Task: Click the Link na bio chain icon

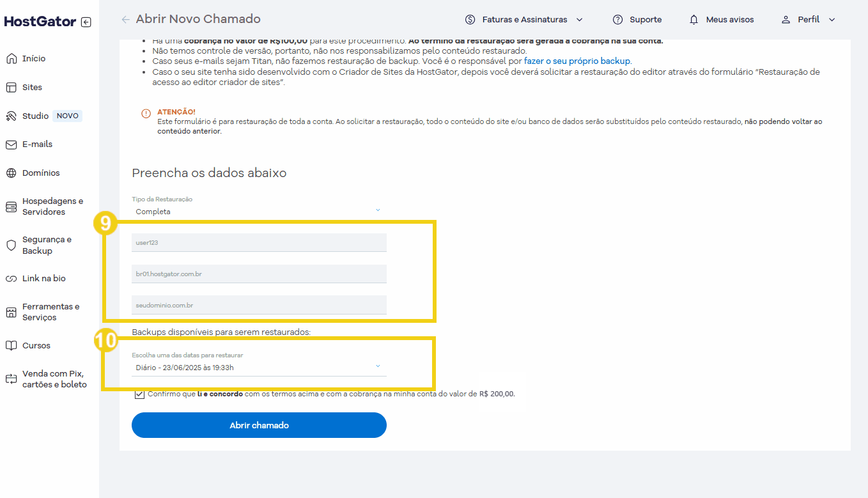Action: click(x=11, y=279)
